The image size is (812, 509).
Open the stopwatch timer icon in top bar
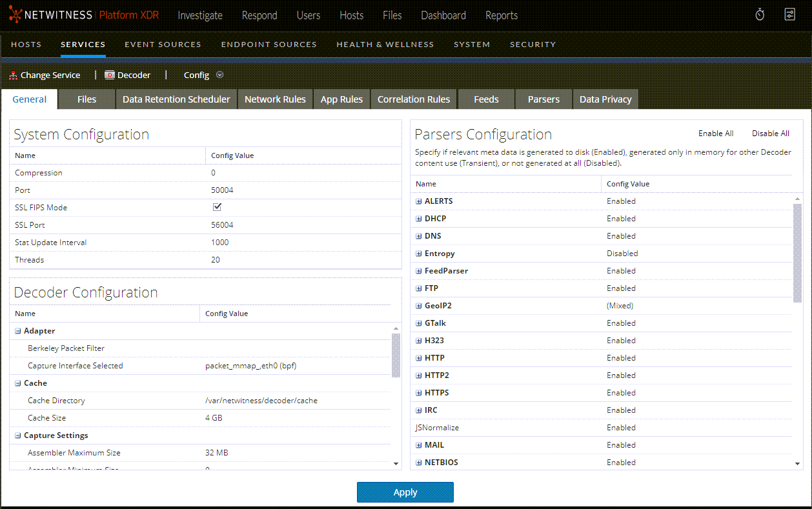point(760,14)
